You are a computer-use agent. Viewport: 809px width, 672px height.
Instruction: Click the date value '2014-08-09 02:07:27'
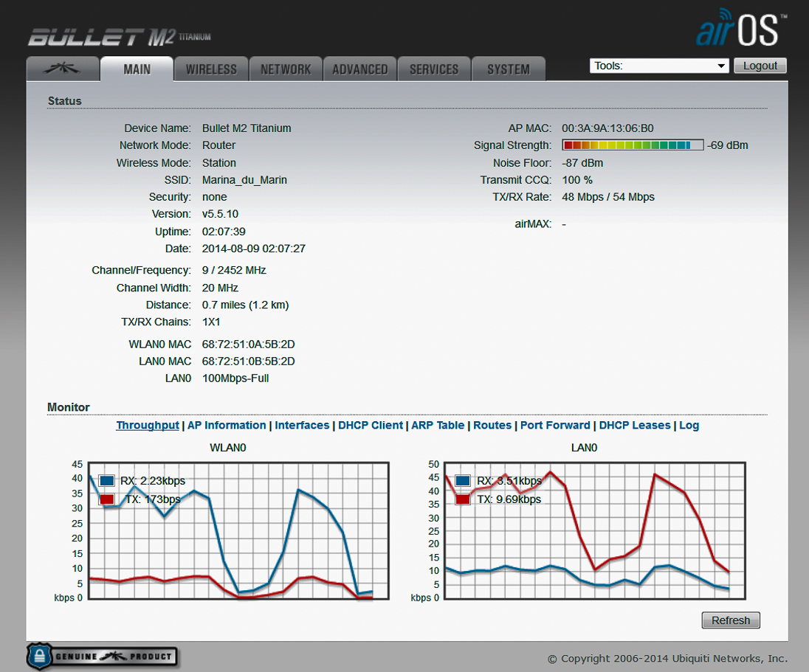click(254, 249)
